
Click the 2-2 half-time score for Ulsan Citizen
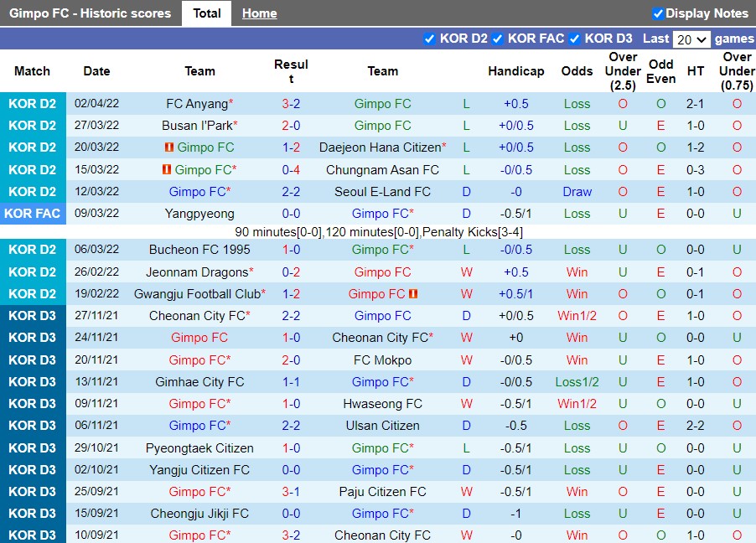[696, 426]
